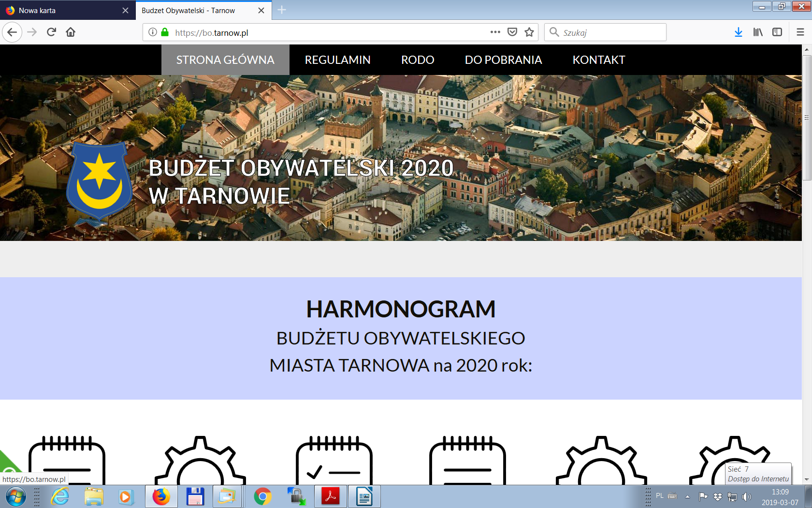Open Windows Explorer folder in taskbar
Screen dimensions: 812x508
pos(94,497)
